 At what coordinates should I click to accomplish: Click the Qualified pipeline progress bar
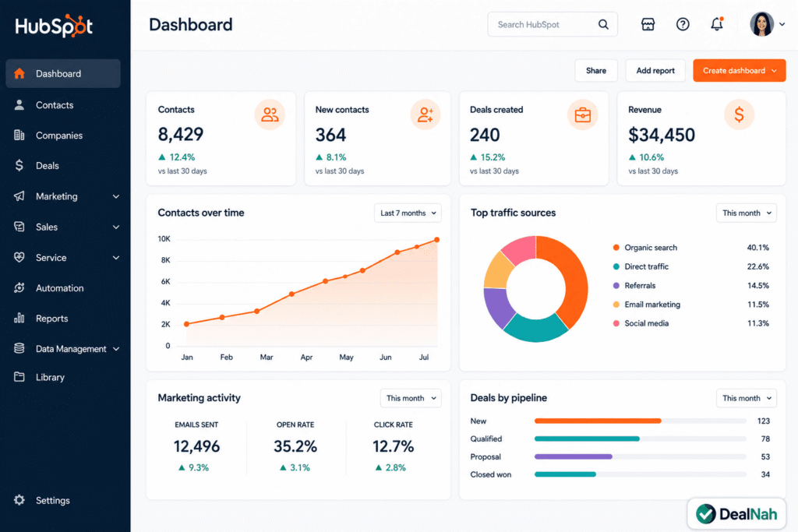point(641,439)
